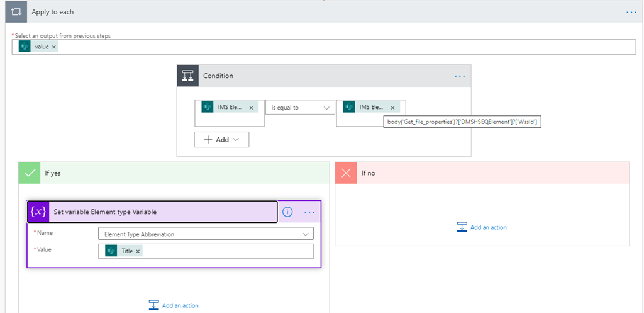Image resolution: width=644 pixels, height=313 pixels.
Task: Click inside the Select an output field
Action: click(324, 47)
